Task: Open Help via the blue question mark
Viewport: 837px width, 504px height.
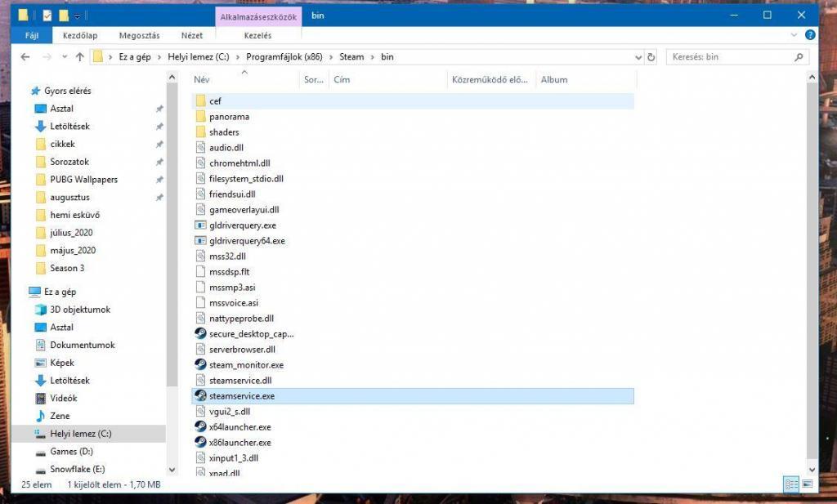Action: (810, 36)
